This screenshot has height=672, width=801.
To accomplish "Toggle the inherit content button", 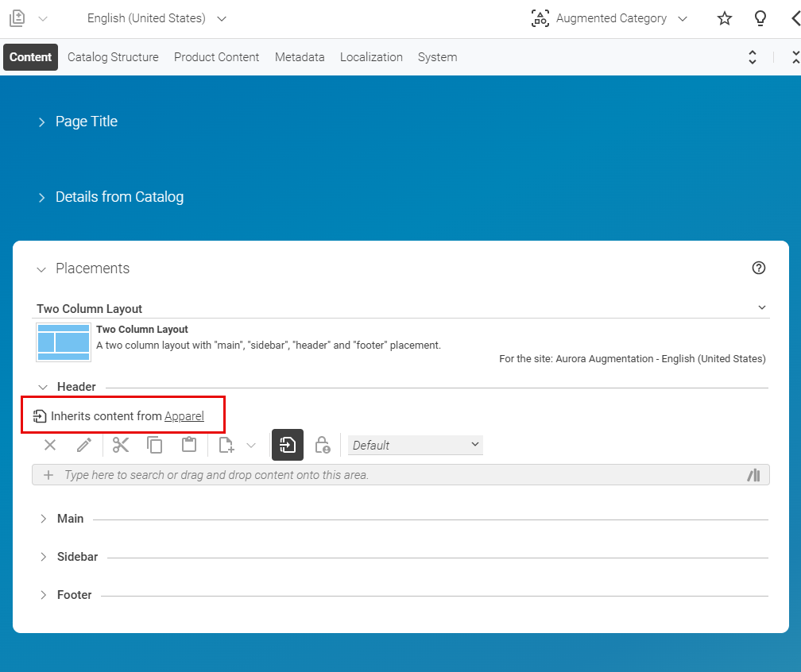I will 288,445.
